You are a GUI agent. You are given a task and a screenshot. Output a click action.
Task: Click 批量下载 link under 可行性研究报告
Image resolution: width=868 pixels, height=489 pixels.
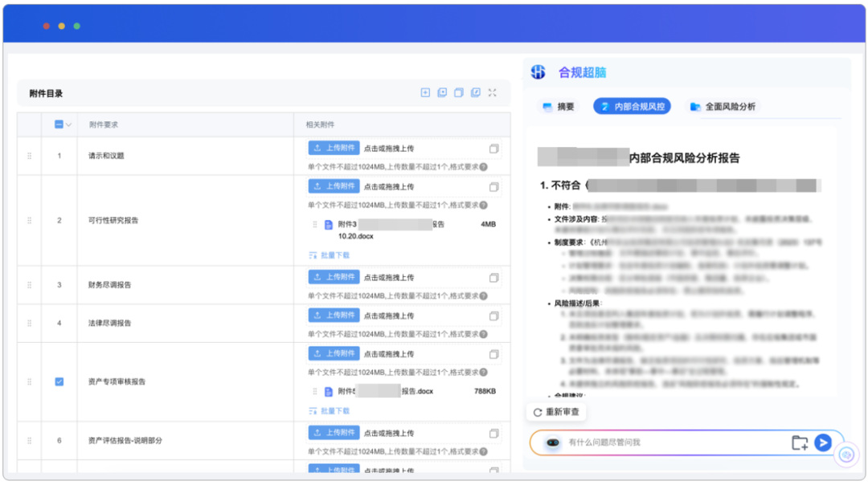329,255
